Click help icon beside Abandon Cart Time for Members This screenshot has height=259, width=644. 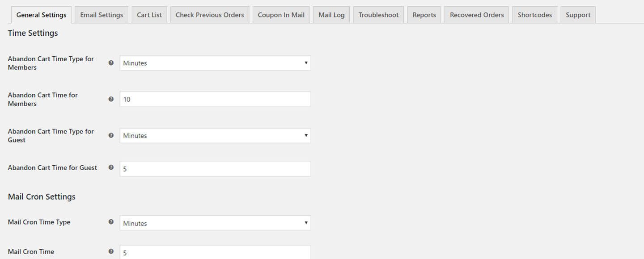(111, 99)
